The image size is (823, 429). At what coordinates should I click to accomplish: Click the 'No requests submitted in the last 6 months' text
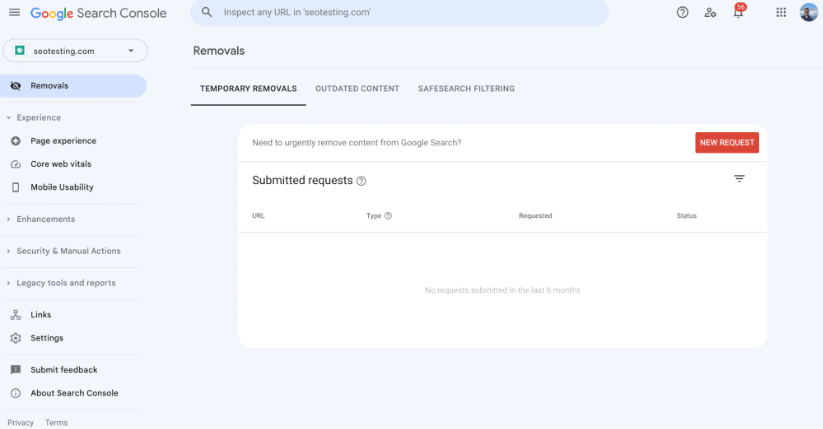click(503, 290)
